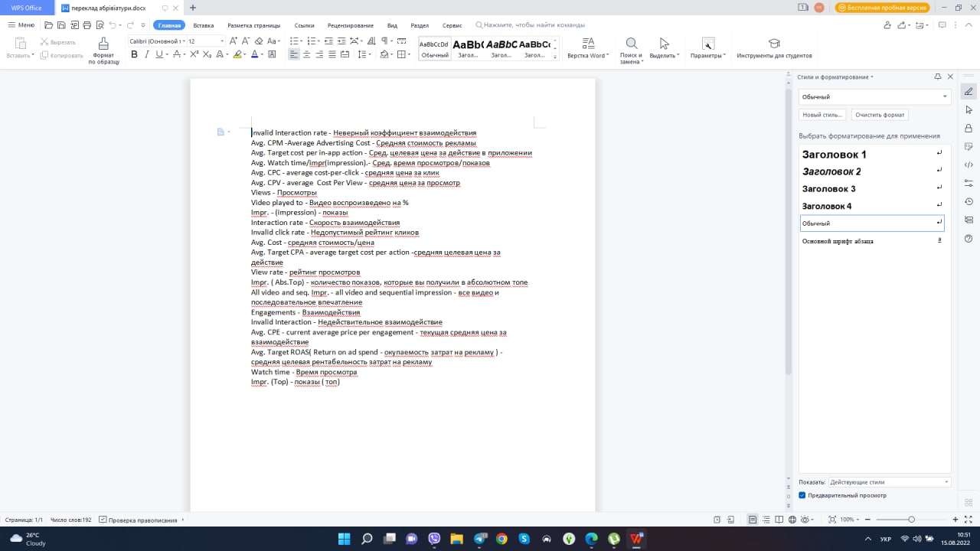Open the Windows Start menu
980x551 pixels.
345,539
